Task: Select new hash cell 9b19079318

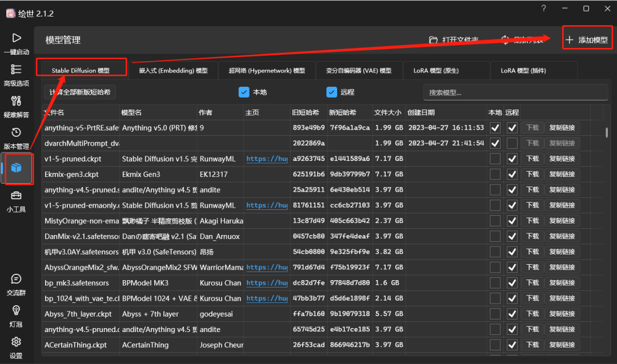Action: click(x=350, y=314)
